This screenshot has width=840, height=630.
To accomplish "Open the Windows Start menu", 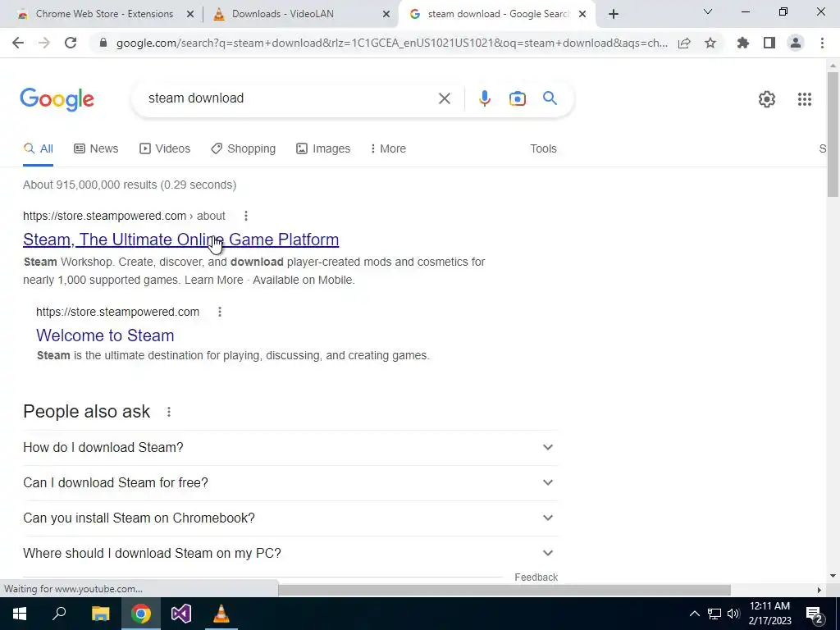I will (20, 614).
